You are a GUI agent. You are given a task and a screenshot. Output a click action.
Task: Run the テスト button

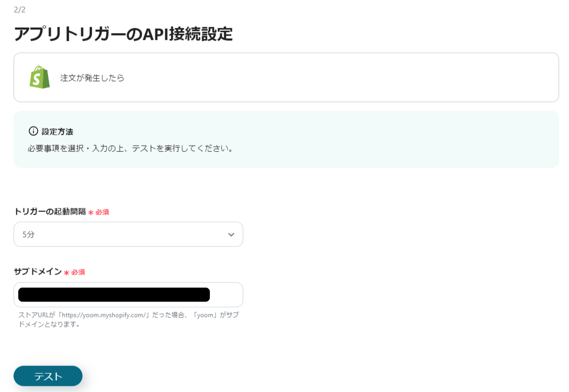coord(48,376)
